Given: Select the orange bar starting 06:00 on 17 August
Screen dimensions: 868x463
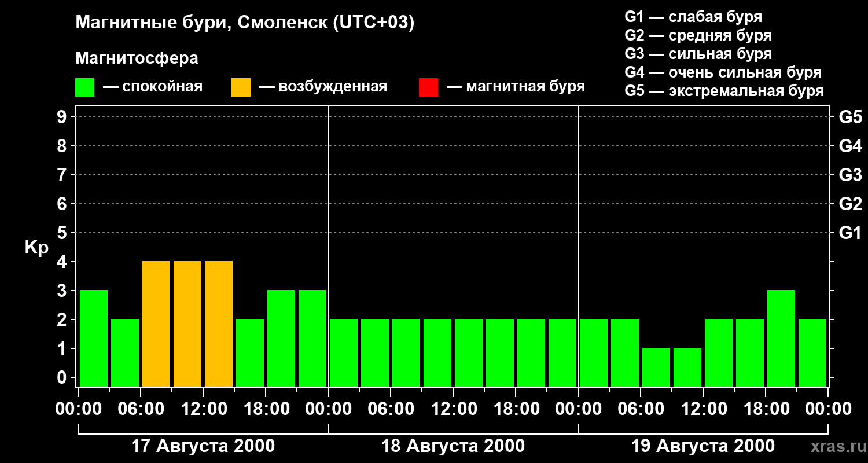Looking at the screenshot, I should coord(156,324).
